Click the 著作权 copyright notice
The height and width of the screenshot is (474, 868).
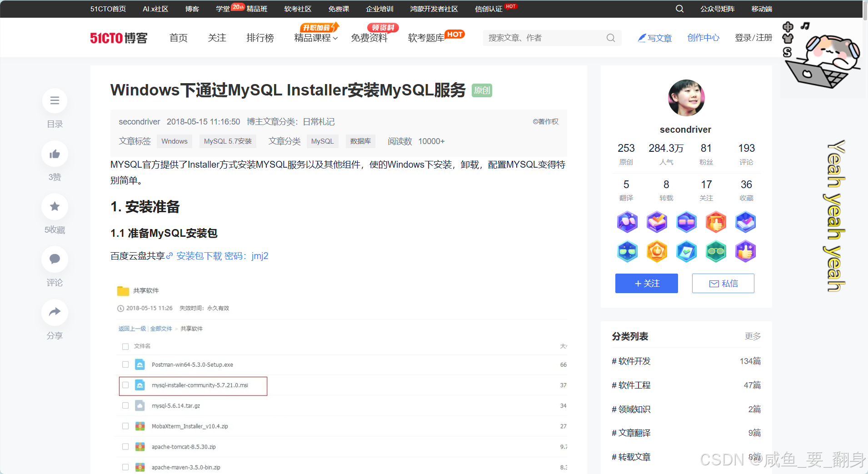click(545, 121)
